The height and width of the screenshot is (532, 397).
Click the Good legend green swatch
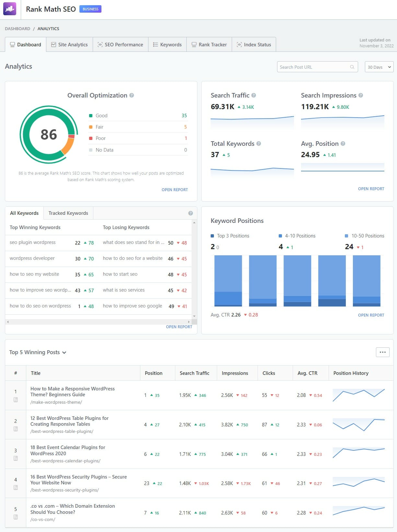(91, 116)
